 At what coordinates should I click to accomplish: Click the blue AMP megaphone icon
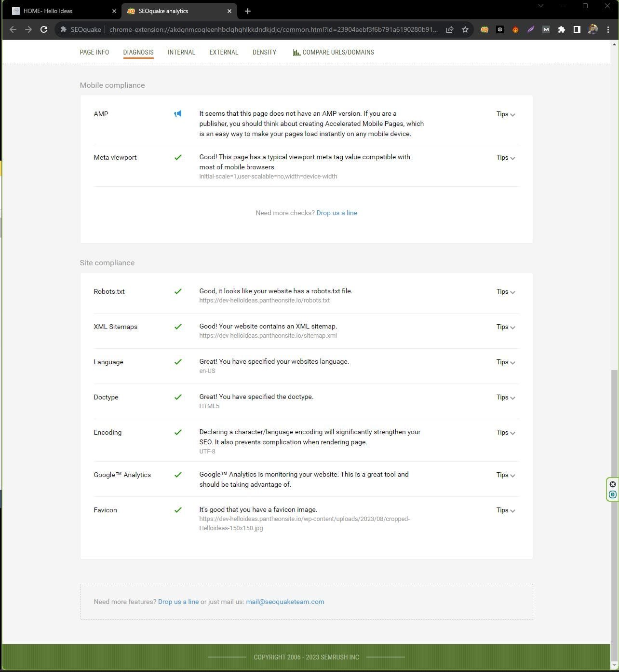click(177, 113)
